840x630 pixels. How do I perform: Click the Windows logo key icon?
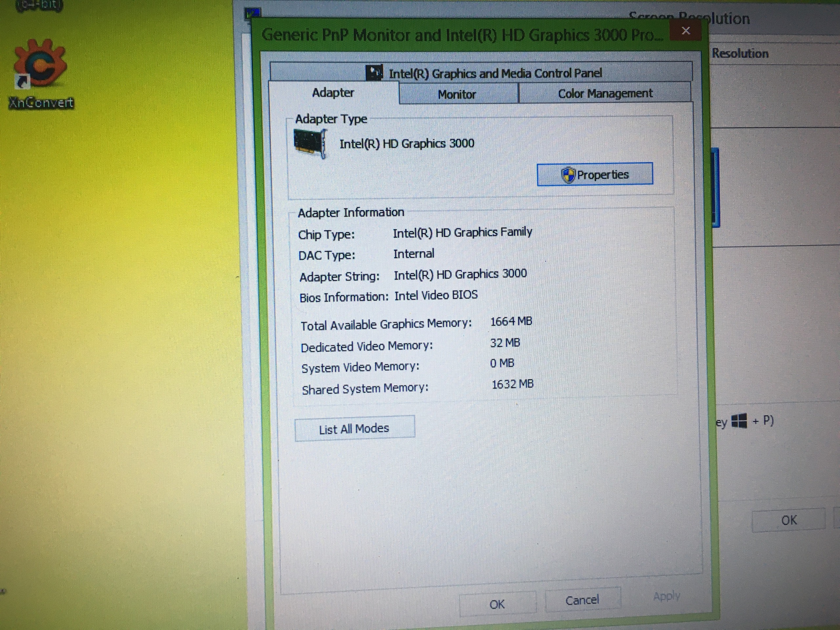click(x=739, y=421)
